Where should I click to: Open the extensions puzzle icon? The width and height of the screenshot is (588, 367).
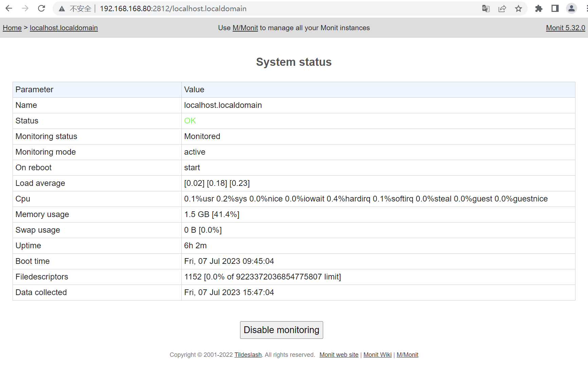538,9
